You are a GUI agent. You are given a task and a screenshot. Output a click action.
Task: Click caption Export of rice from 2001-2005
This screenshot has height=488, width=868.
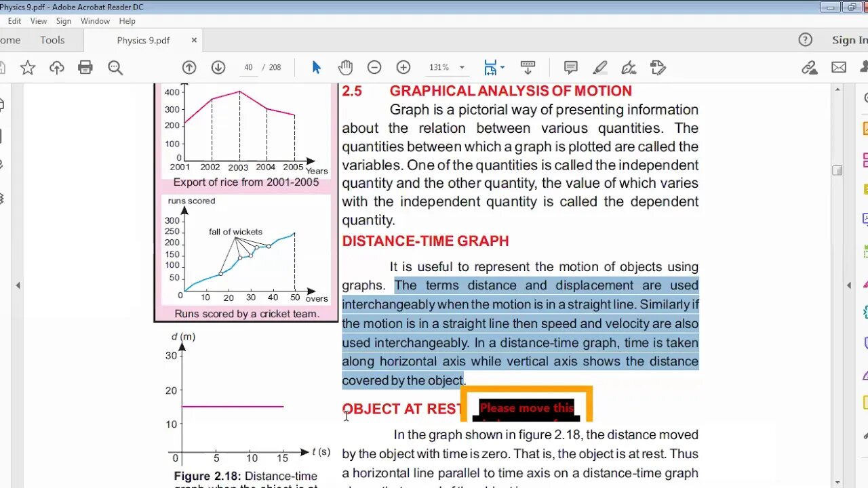click(246, 182)
